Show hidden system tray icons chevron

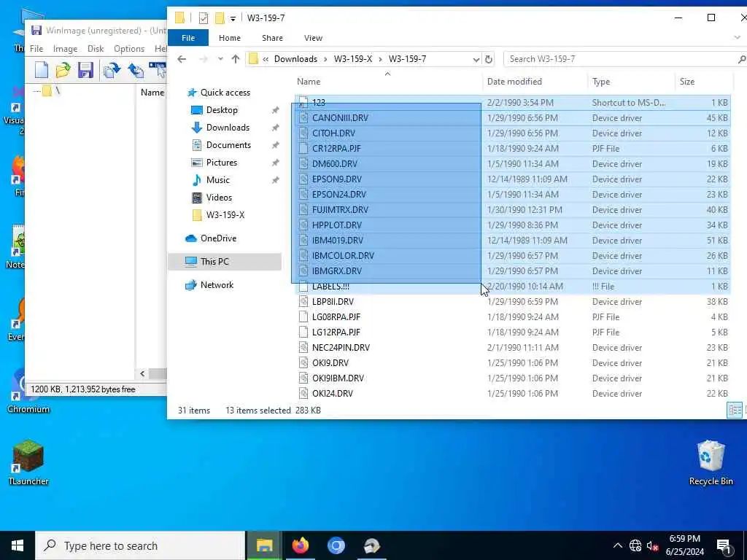point(617,545)
